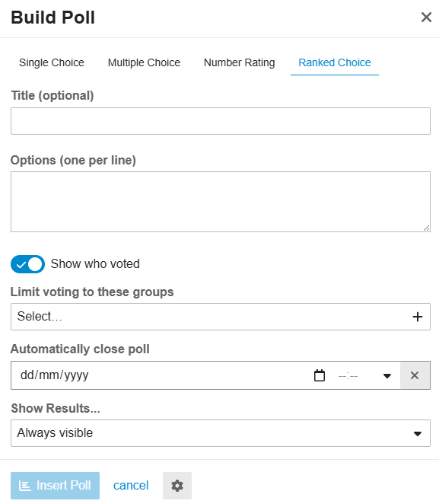Click the time --:-- field
439x504 pixels.
[348, 376]
